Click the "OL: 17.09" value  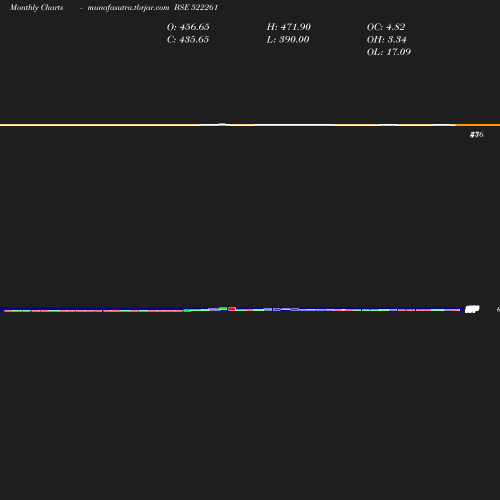coord(389,52)
